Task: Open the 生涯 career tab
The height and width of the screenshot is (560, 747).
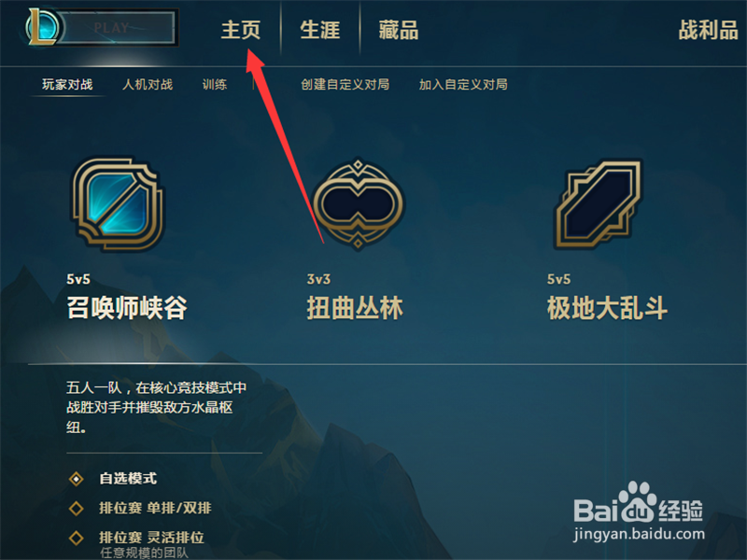Action: [x=319, y=30]
